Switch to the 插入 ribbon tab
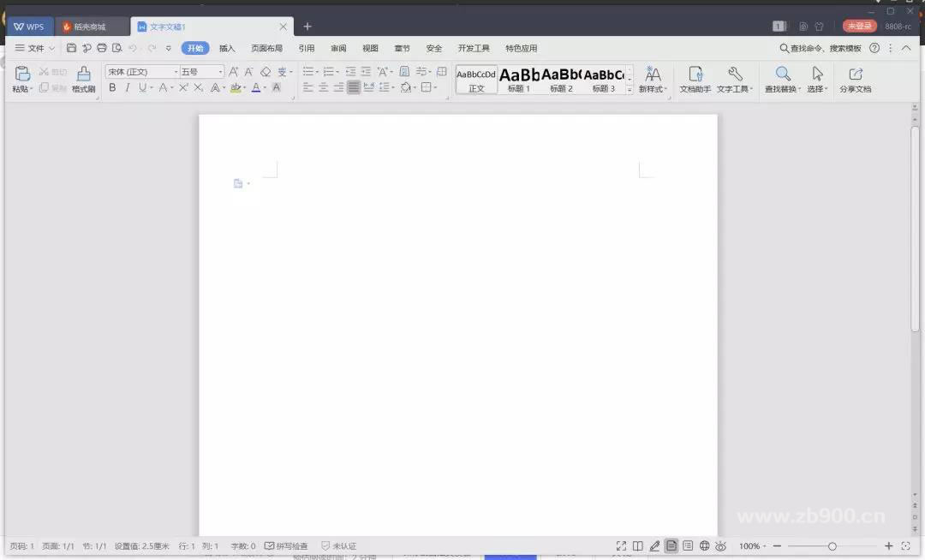The width and height of the screenshot is (925, 560). click(x=227, y=49)
